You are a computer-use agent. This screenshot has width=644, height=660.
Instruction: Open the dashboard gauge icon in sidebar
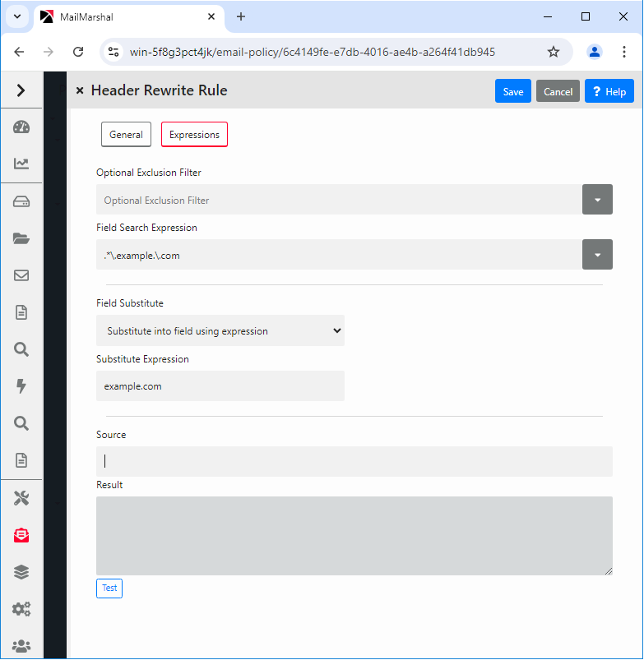[21, 127]
